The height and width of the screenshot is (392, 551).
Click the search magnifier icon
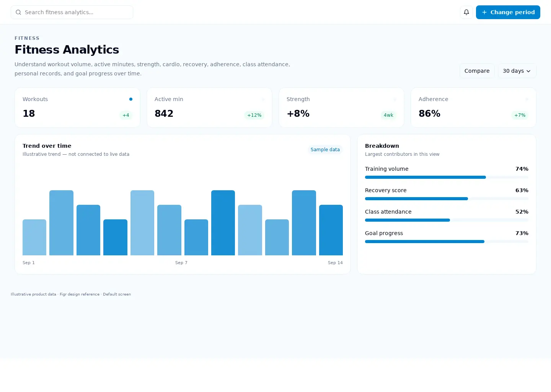pyautogui.click(x=18, y=12)
